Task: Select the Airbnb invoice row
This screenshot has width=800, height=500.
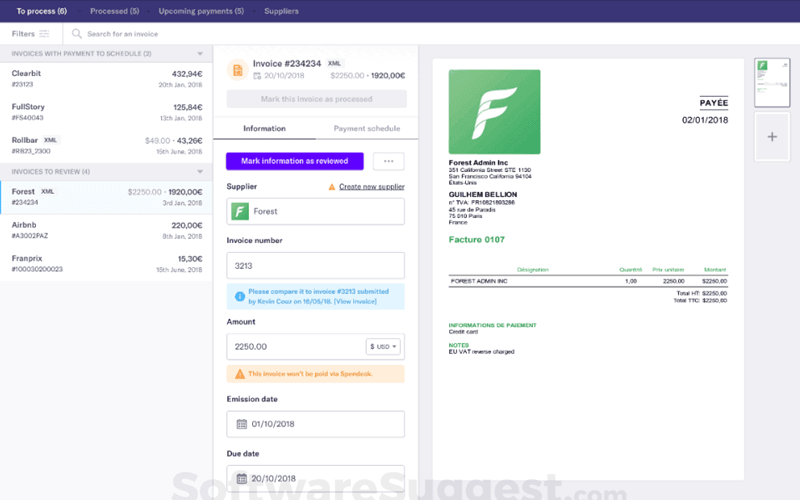Action: [107, 230]
